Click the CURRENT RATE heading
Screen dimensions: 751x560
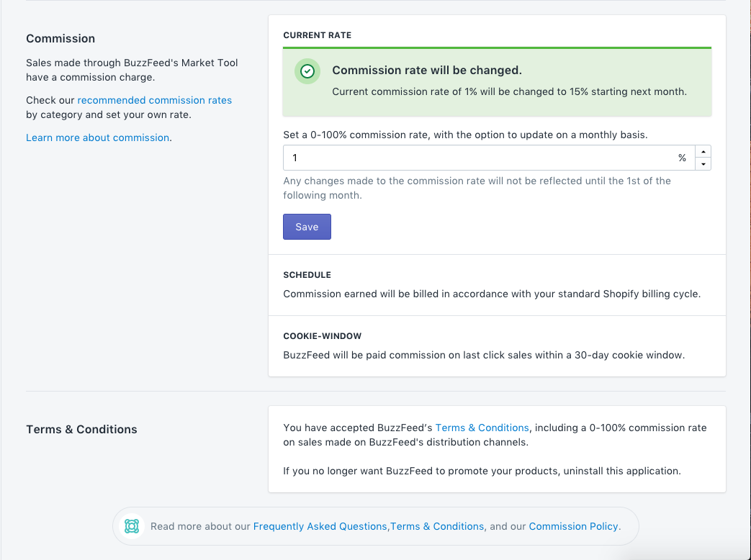[317, 35]
